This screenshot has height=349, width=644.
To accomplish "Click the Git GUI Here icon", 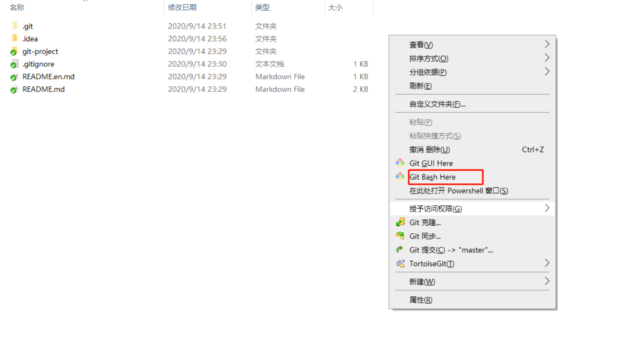I will (400, 163).
